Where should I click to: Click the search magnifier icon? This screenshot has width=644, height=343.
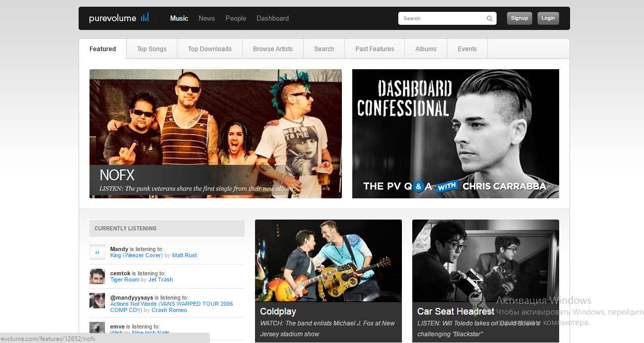[489, 19]
